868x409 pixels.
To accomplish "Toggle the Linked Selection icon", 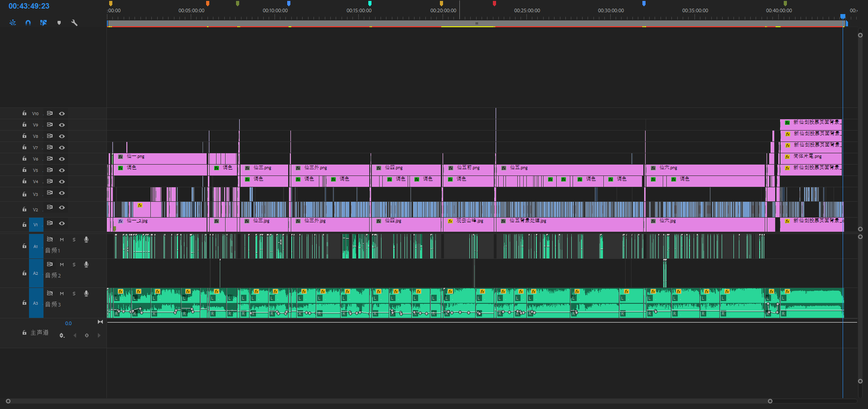I will (x=43, y=23).
